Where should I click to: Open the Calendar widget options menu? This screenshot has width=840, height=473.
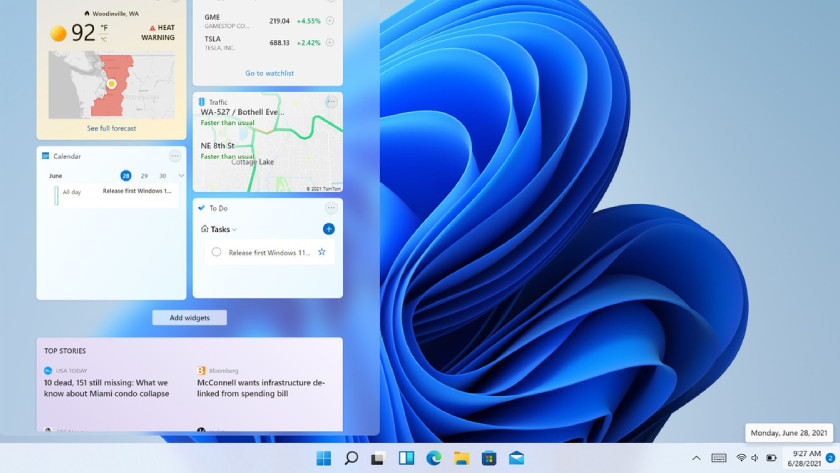pos(175,156)
